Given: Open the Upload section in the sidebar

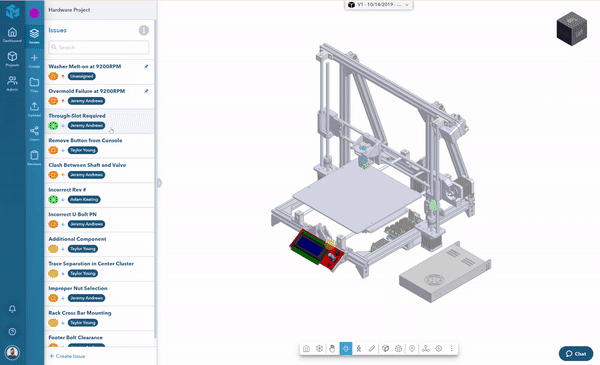Looking at the screenshot, I should (x=34, y=109).
